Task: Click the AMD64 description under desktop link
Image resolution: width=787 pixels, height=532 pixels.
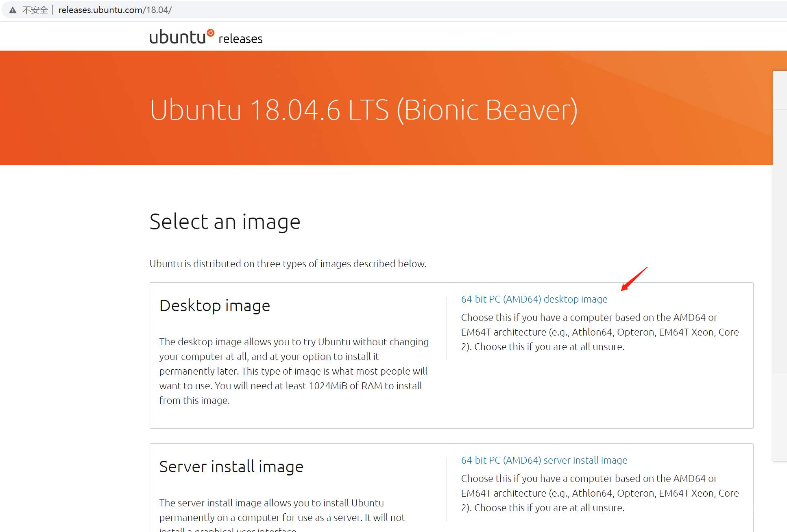Action: point(600,332)
